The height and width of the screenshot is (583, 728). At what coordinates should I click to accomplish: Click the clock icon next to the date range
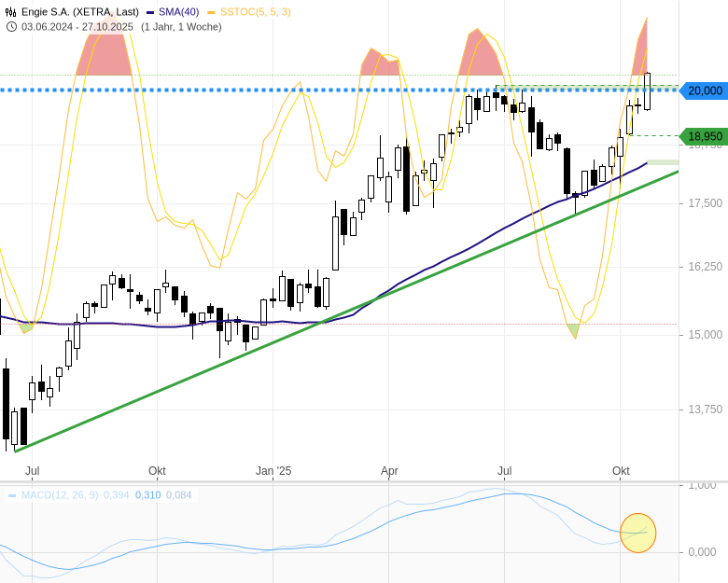[11, 26]
